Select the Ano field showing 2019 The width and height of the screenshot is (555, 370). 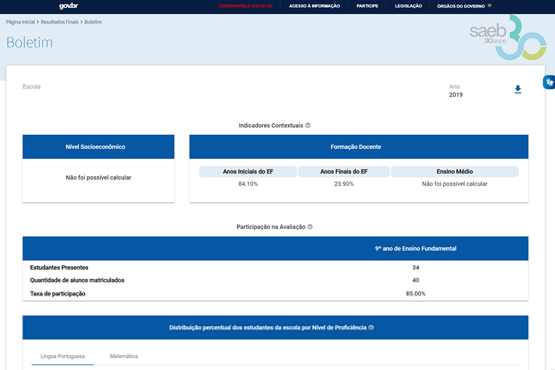[x=456, y=91]
